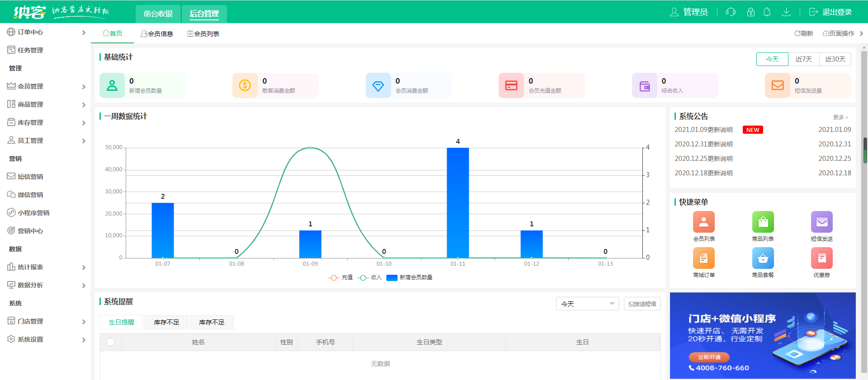Click the lock screen icon

[x=750, y=12]
